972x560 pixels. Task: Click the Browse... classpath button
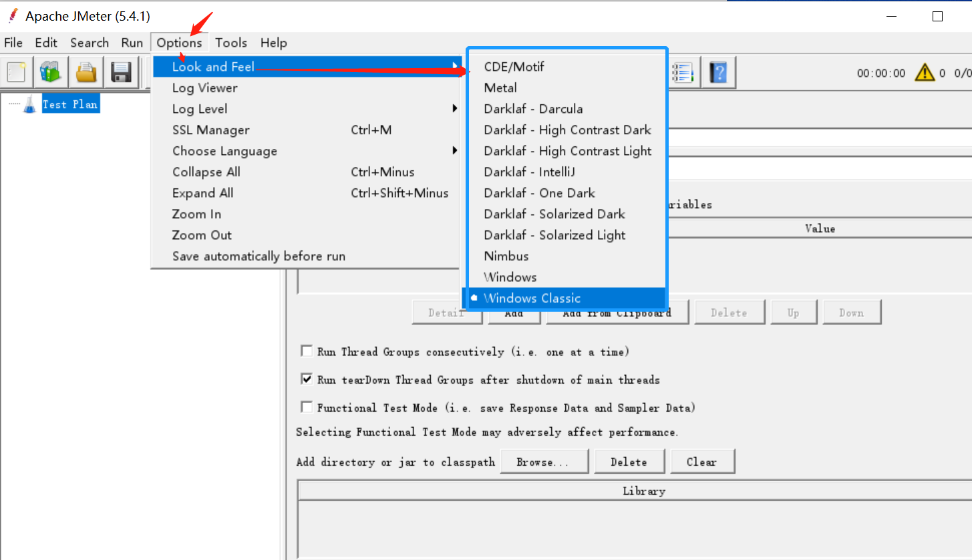tap(544, 462)
